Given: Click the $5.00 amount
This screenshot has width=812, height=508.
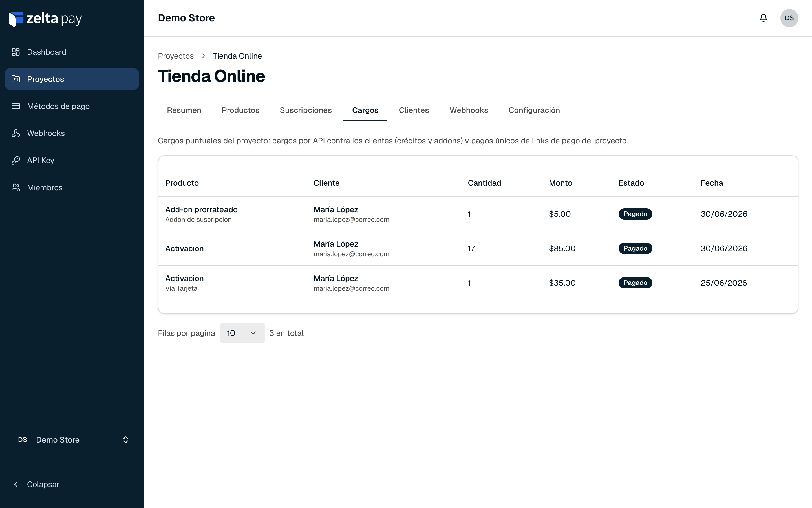Looking at the screenshot, I should (560, 214).
